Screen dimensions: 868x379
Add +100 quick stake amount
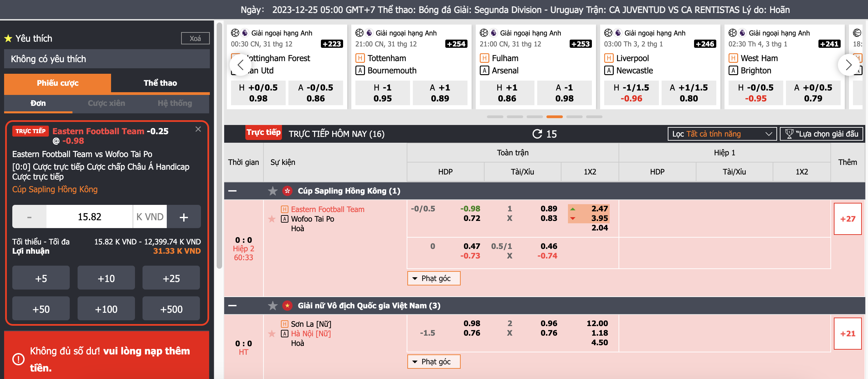point(106,309)
